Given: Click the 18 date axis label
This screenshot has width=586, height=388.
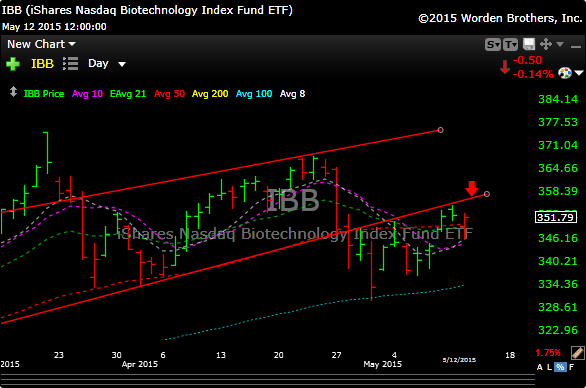Looking at the screenshot, I should [510, 355].
